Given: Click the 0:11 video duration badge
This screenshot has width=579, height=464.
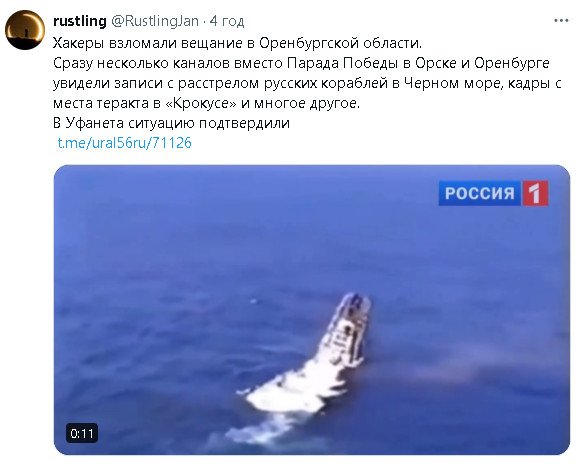Looking at the screenshot, I should click(82, 433).
